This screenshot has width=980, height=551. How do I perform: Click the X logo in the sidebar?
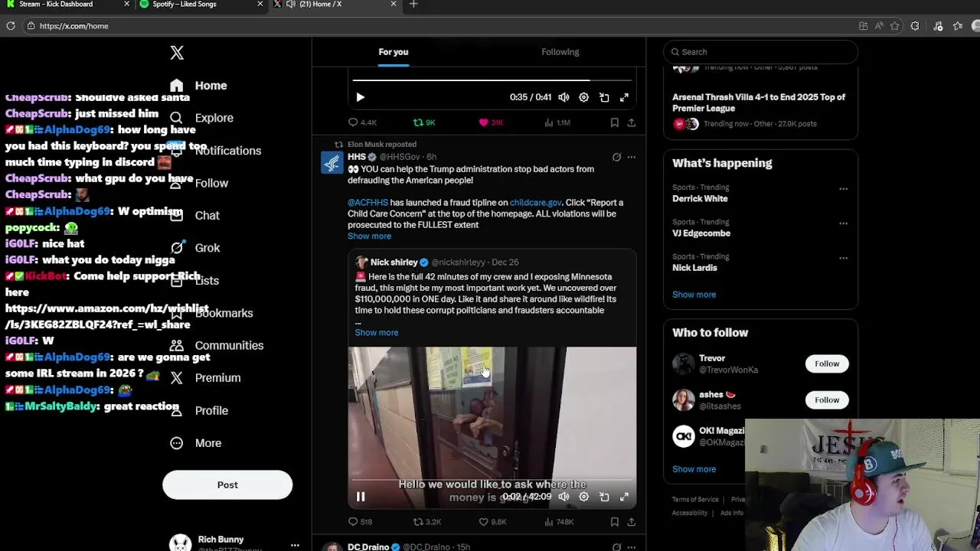click(177, 52)
